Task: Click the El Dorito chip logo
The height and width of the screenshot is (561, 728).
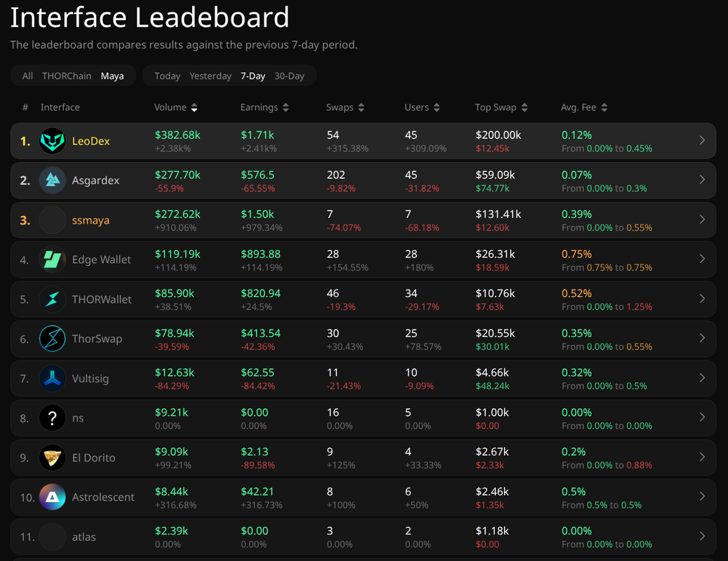Action: (x=53, y=457)
